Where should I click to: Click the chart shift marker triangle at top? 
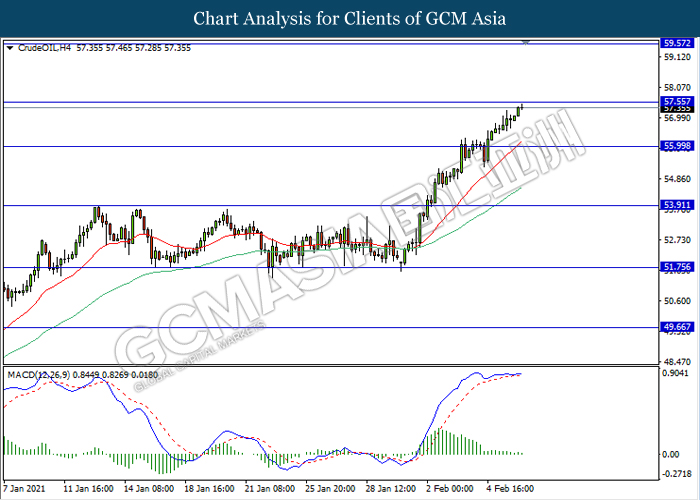click(x=526, y=43)
